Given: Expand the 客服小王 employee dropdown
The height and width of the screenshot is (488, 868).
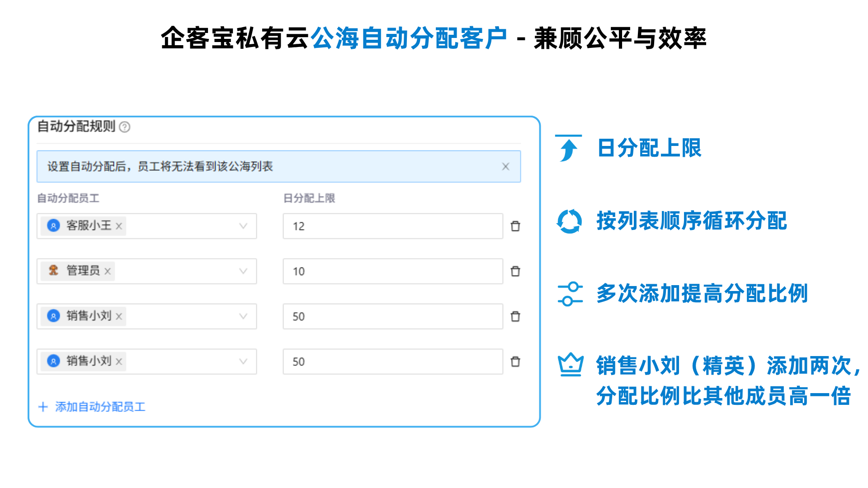Looking at the screenshot, I should click(243, 226).
